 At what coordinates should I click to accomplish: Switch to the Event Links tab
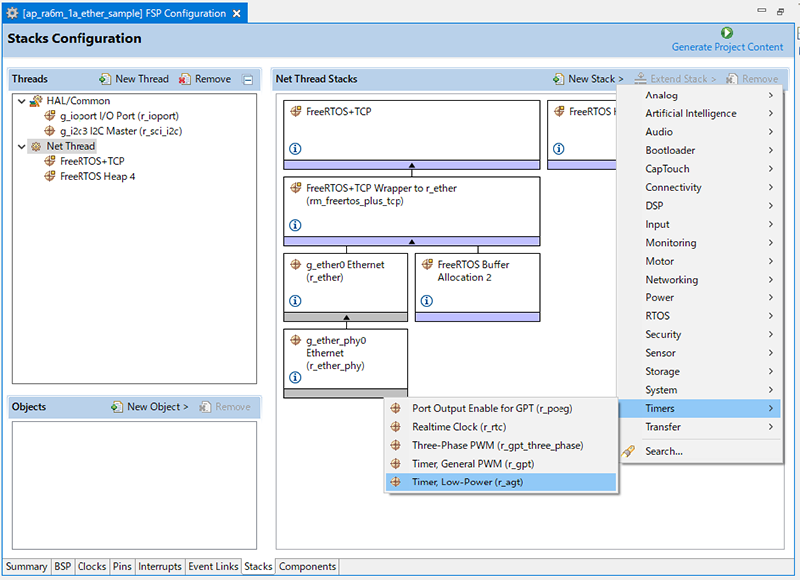coord(213,566)
